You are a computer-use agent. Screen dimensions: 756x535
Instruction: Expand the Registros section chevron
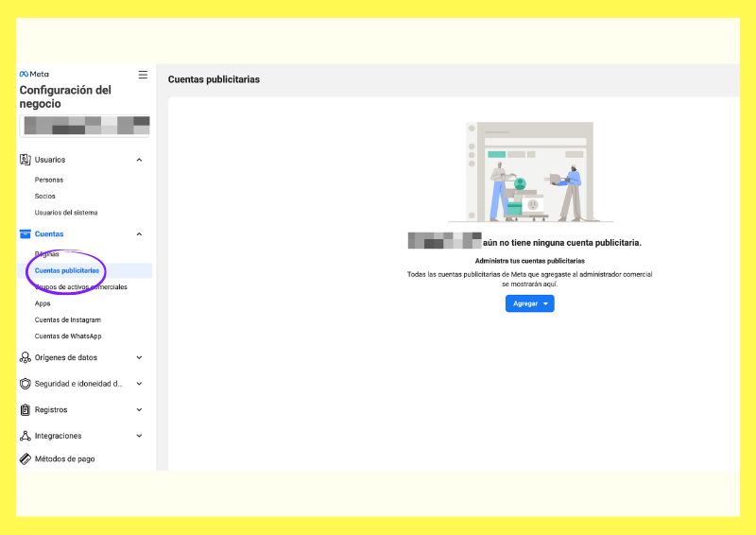(140, 410)
